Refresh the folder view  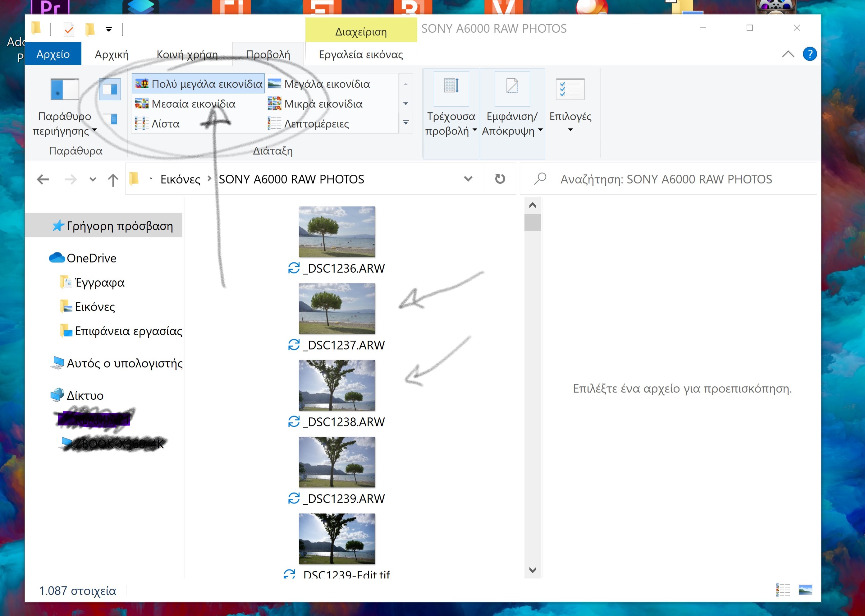pos(500,179)
